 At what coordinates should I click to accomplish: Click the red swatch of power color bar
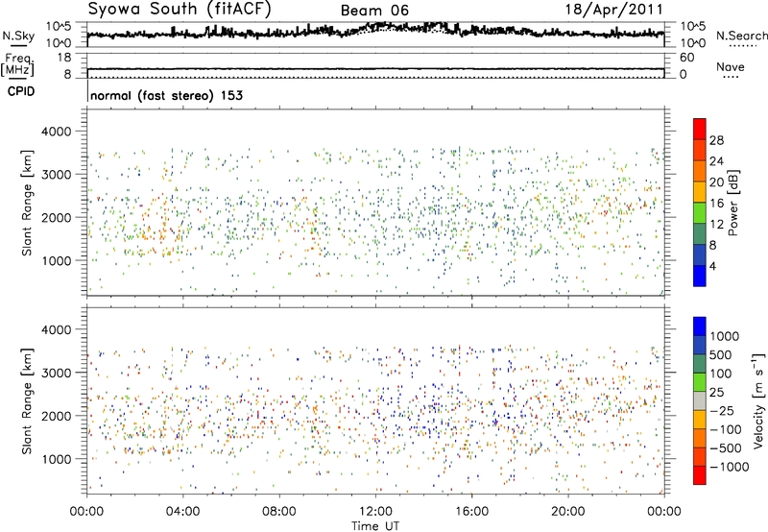(x=700, y=130)
